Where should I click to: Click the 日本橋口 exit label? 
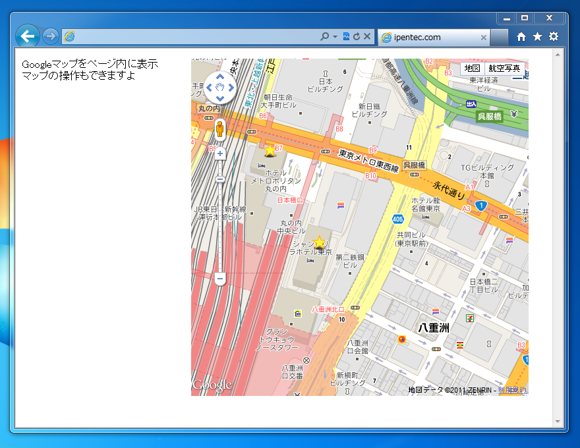click(291, 200)
